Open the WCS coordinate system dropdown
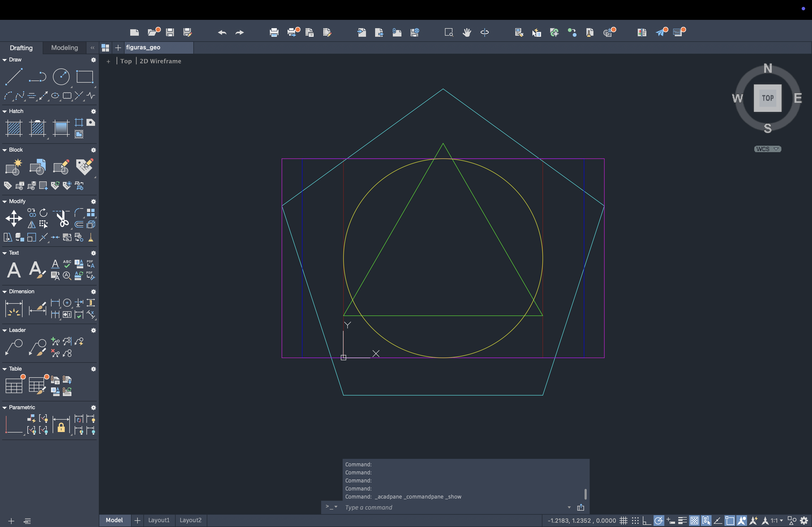The height and width of the screenshot is (527, 812). click(x=767, y=149)
